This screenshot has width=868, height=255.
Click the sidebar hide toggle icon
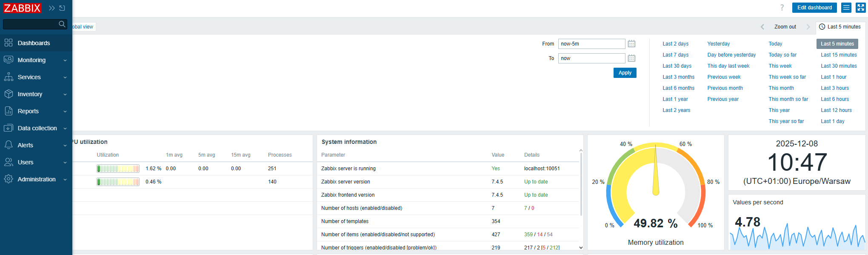pyautogui.click(x=62, y=8)
